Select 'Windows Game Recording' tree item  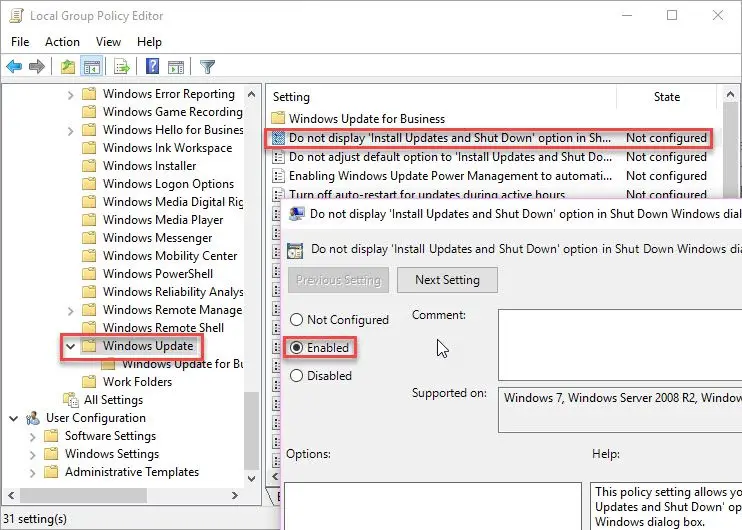click(x=172, y=112)
